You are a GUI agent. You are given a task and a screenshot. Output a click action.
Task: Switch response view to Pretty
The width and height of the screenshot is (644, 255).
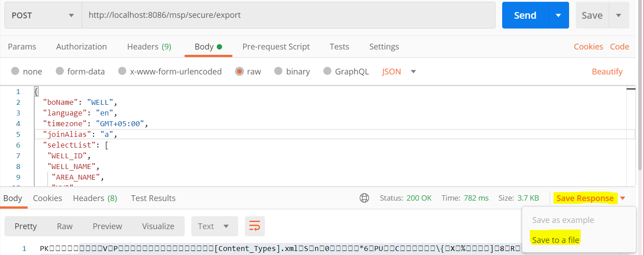coord(25,226)
